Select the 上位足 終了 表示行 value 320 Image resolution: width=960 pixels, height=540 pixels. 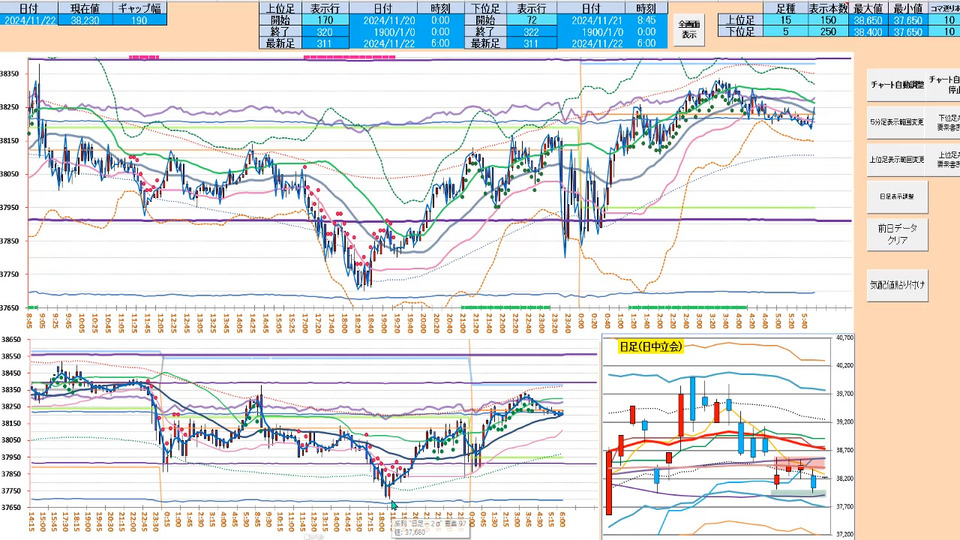pyautogui.click(x=325, y=32)
